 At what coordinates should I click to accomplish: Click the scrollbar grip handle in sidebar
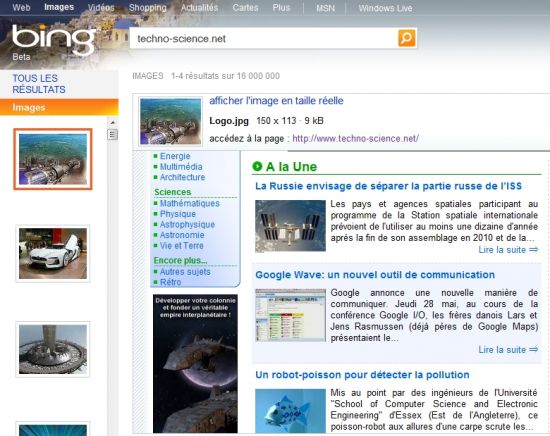coord(113,134)
